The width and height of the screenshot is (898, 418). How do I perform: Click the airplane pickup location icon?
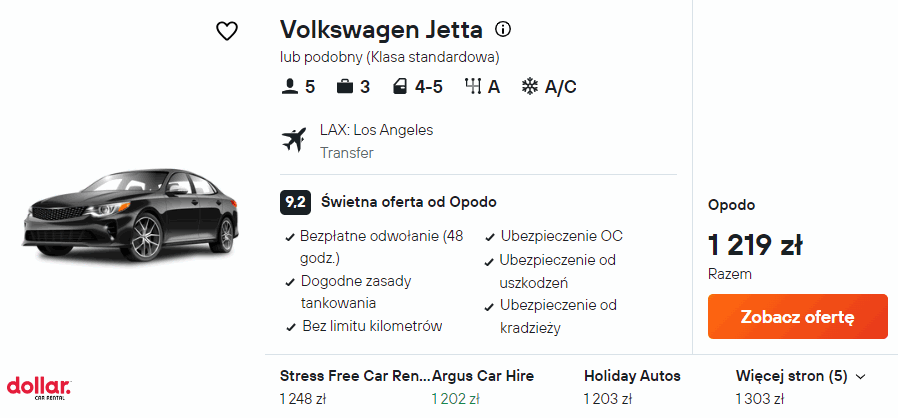click(x=294, y=141)
